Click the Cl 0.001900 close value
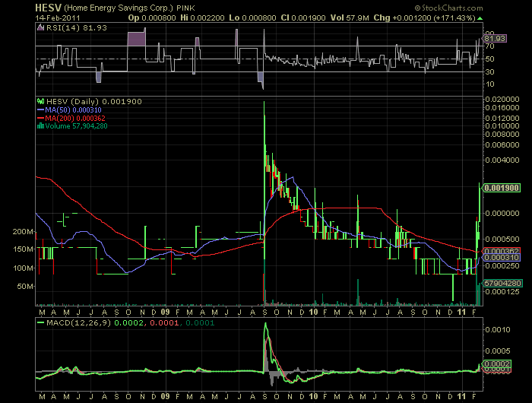Image resolution: width=532 pixels, height=403 pixels. (x=303, y=18)
